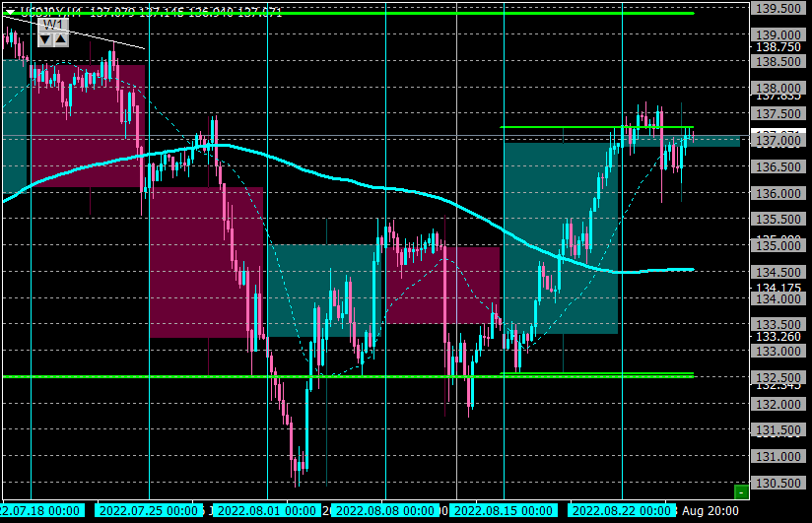Click the 138.500 price label
Screen dimensions: 812x523
[778, 62]
